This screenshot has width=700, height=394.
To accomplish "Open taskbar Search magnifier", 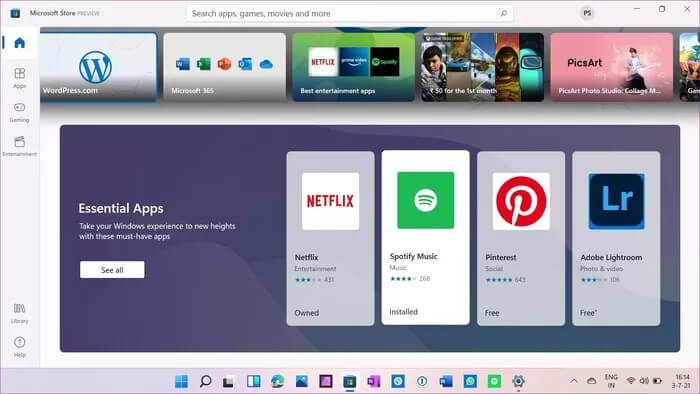I will [205, 382].
